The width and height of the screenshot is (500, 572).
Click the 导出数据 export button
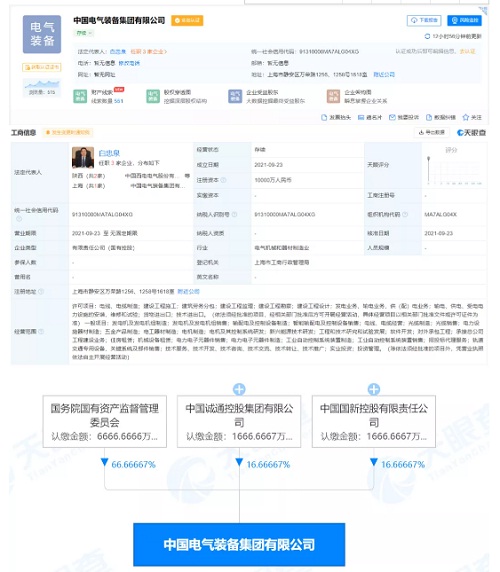coord(432,132)
